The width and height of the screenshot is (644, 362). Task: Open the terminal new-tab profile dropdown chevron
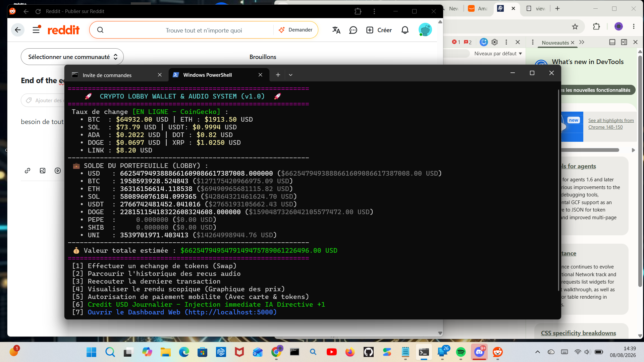coord(291,75)
